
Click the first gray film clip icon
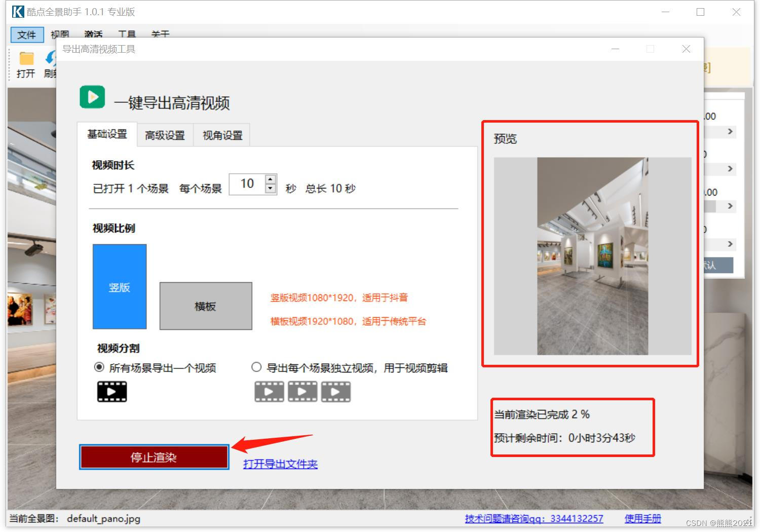(269, 392)
